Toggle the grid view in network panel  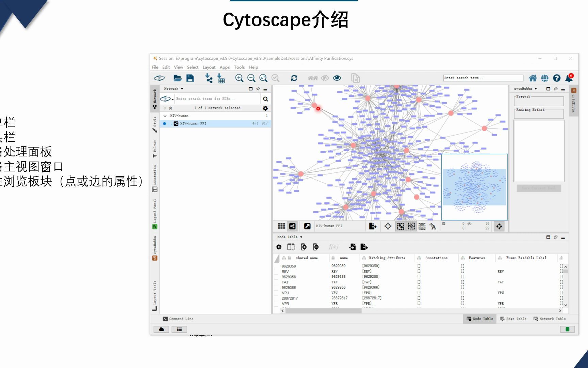click(x=281, y=226)
